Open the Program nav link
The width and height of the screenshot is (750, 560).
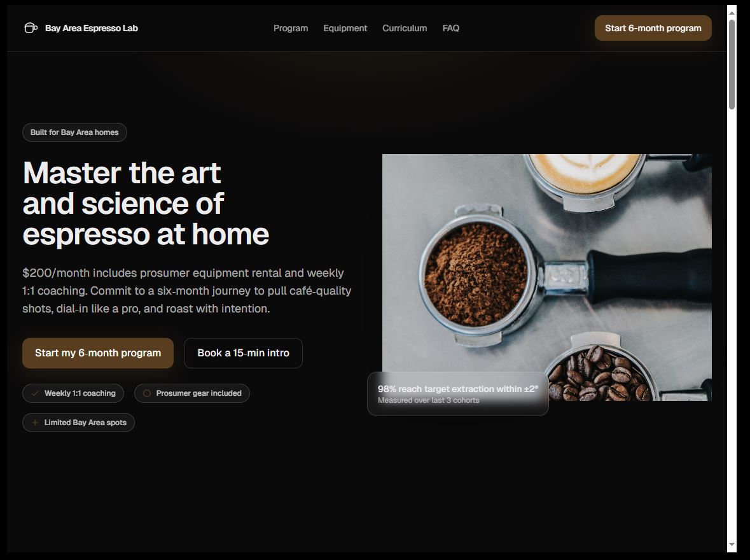click(291, 28)
